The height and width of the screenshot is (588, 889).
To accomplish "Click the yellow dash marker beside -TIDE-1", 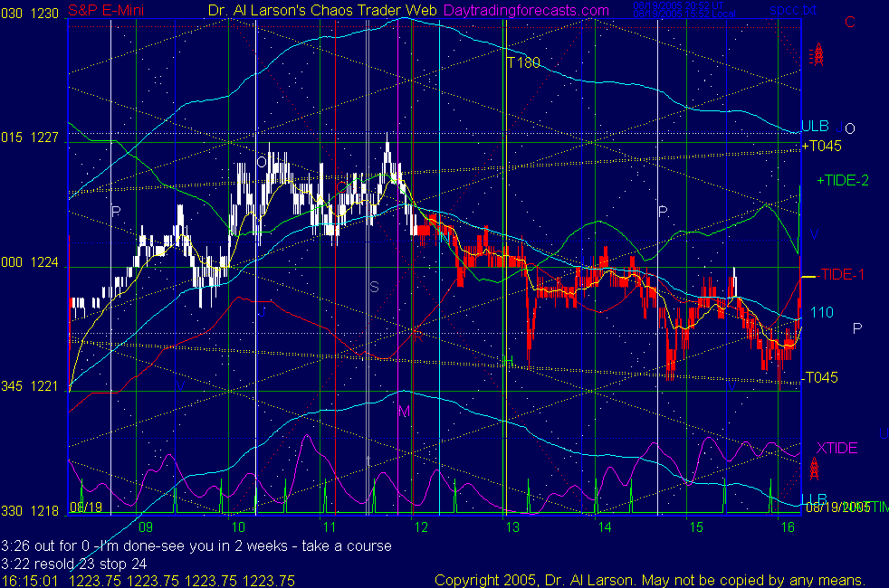I will point(808,277).
